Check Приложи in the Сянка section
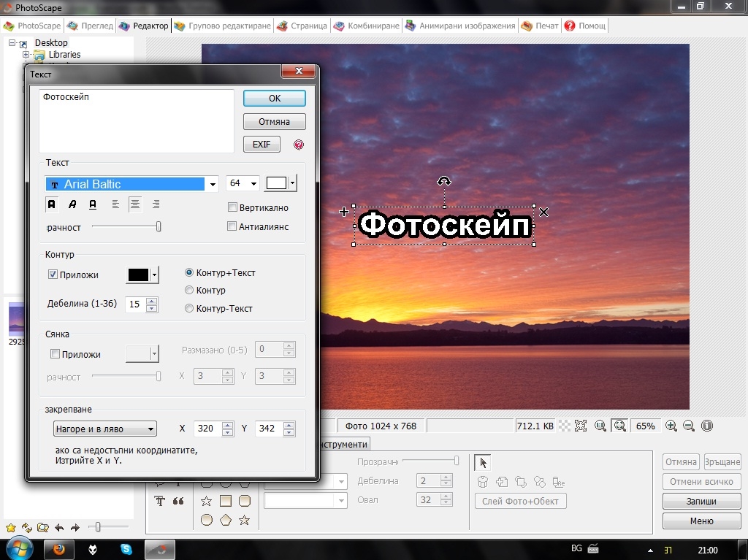This screenshot has height=560, width=748. coord(55,354)
